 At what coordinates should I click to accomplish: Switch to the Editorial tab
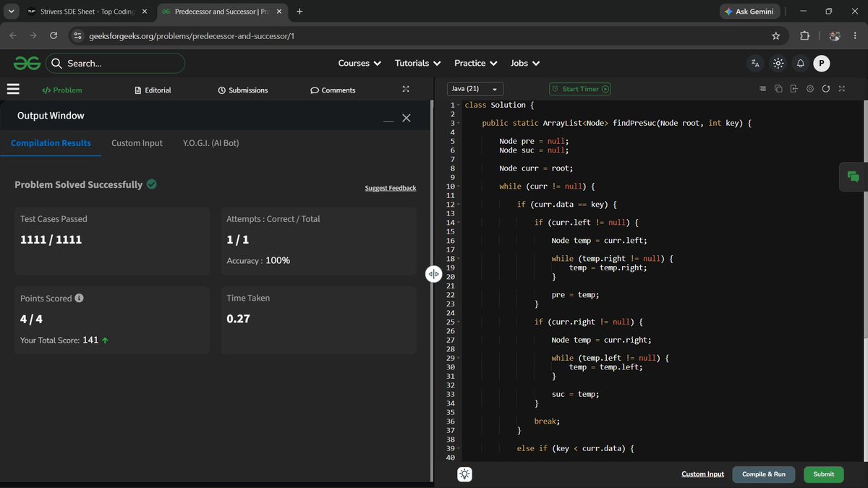(153, 90)
